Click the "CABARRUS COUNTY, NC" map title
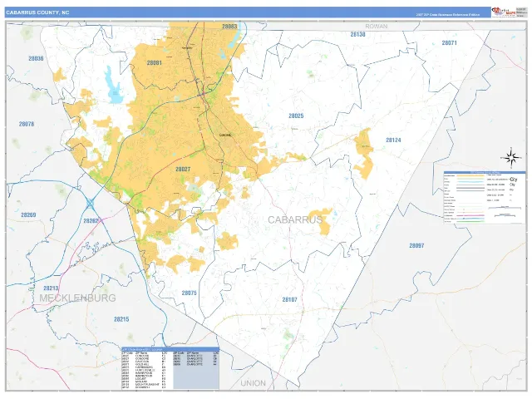 tap(37, 12)
